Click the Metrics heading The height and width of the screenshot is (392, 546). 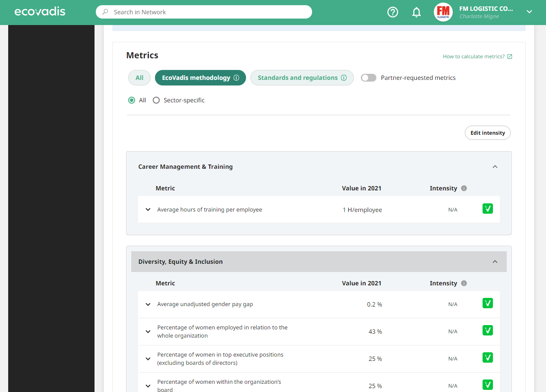coord(142,55)
